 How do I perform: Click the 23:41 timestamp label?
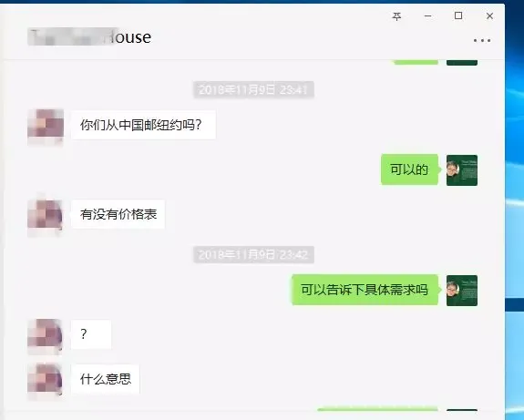point(253,89)
